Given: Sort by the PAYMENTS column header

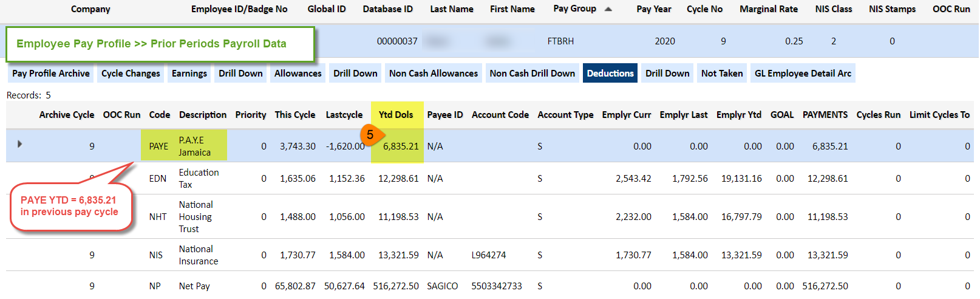Looking at the screenshot, I should coord(825,115).
